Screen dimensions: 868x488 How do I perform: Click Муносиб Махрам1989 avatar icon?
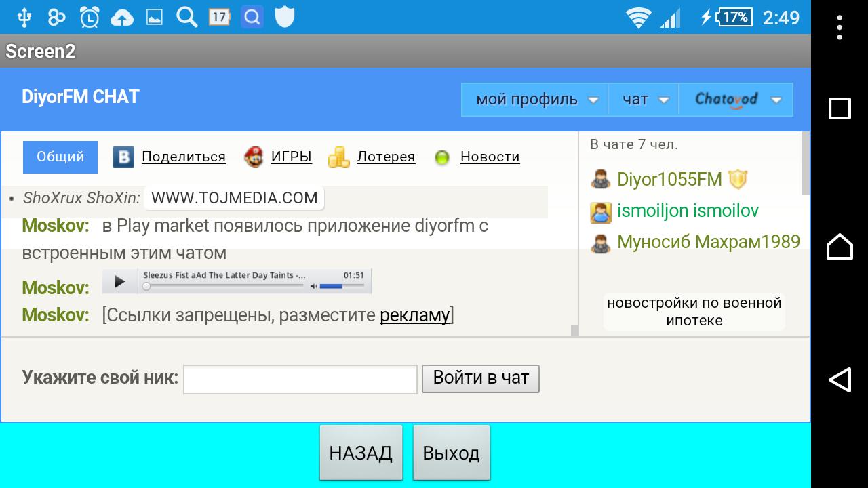click(601, 243)
